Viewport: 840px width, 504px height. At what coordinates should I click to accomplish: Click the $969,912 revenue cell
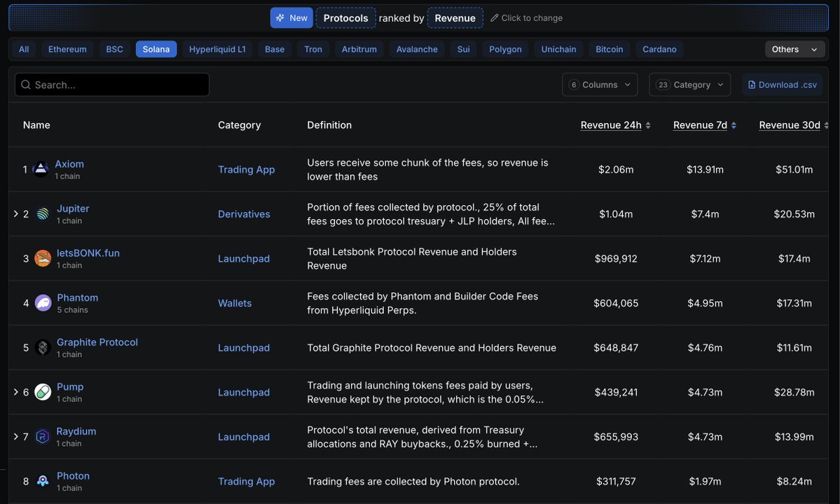pos(616,258)
